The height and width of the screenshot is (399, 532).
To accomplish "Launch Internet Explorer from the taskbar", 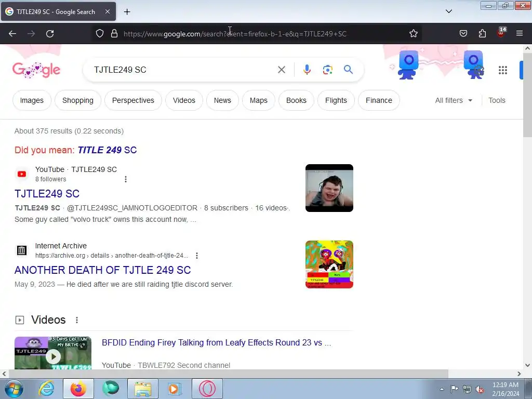I will [46, 389].
